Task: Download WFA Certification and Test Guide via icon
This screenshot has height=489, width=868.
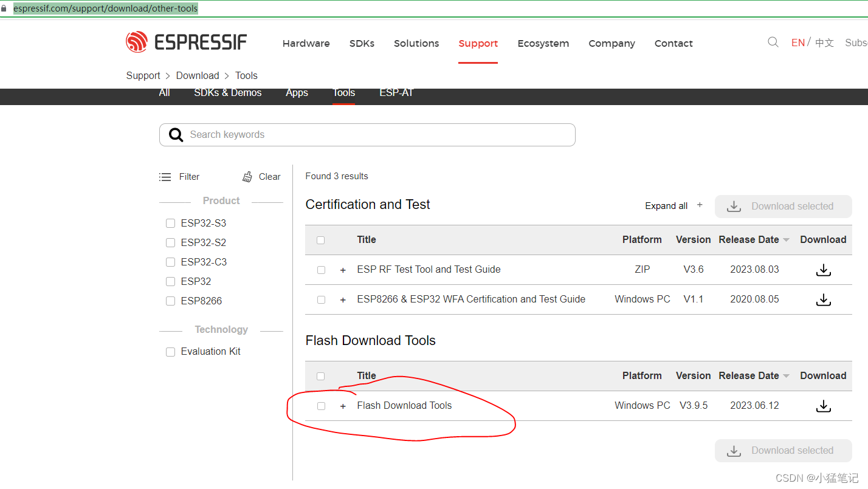Action: click(823, 299)
